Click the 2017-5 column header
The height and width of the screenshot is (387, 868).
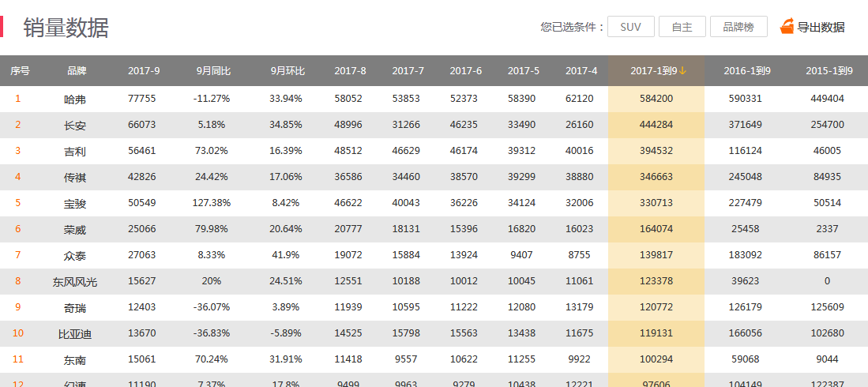(523, 71)
